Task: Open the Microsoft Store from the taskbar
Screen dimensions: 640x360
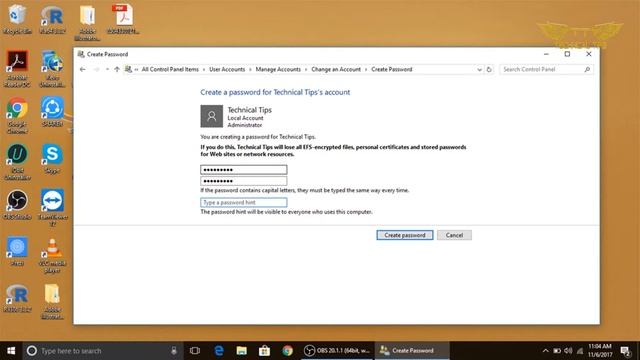Action: [264, 351]
